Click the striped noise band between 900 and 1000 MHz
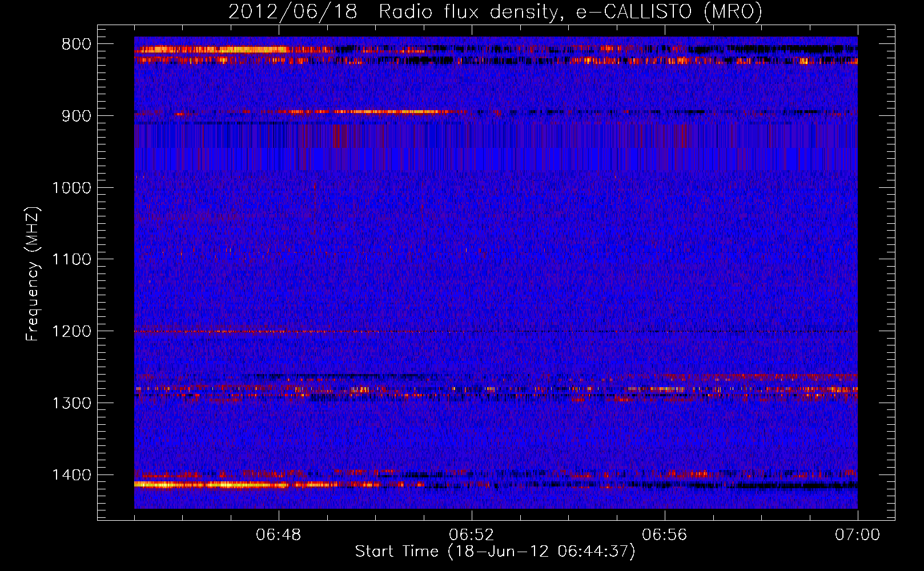 tap(496, 147)
